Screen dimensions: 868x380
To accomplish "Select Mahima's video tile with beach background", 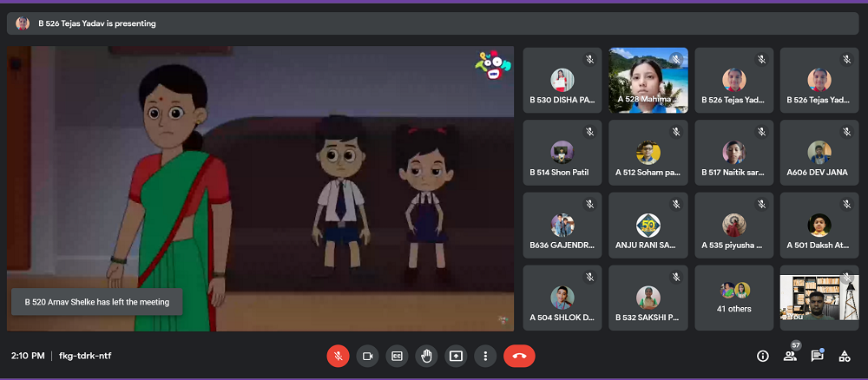I will tap(648, 80).
